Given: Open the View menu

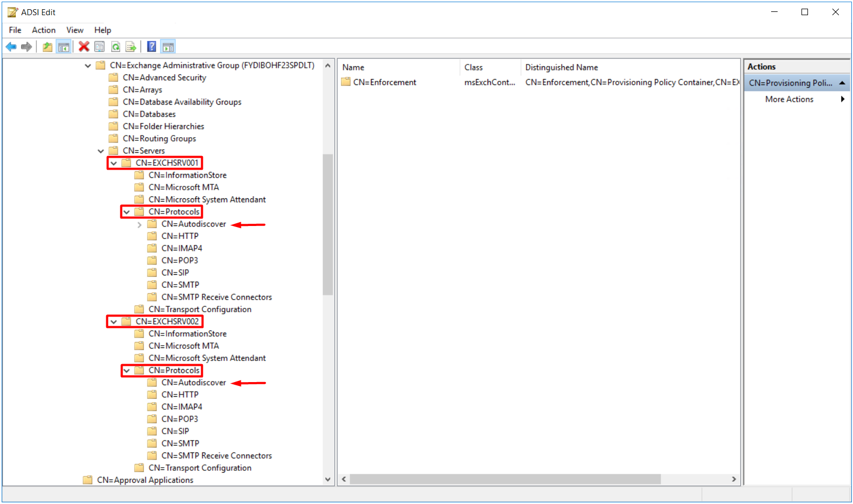Looking at the screenshot, I should 75,30.
